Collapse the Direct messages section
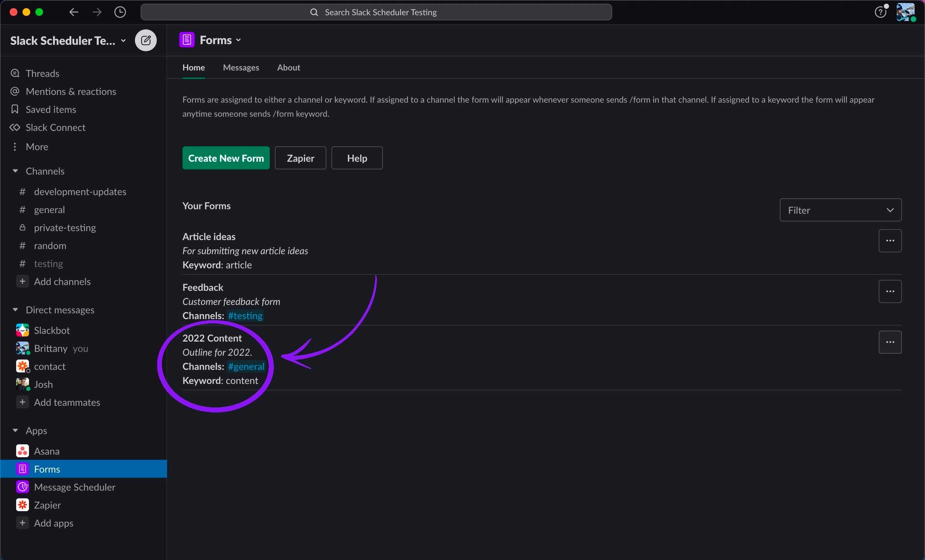The width and height of the screenshot is (925, 560). click(15, 310)
